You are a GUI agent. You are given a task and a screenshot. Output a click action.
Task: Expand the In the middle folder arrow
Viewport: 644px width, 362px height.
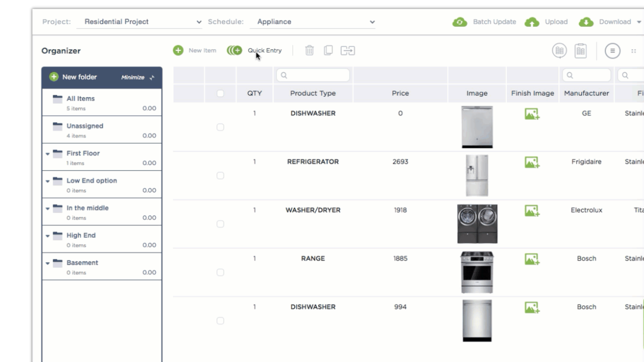pyautogui.click(x=47, y=209)
